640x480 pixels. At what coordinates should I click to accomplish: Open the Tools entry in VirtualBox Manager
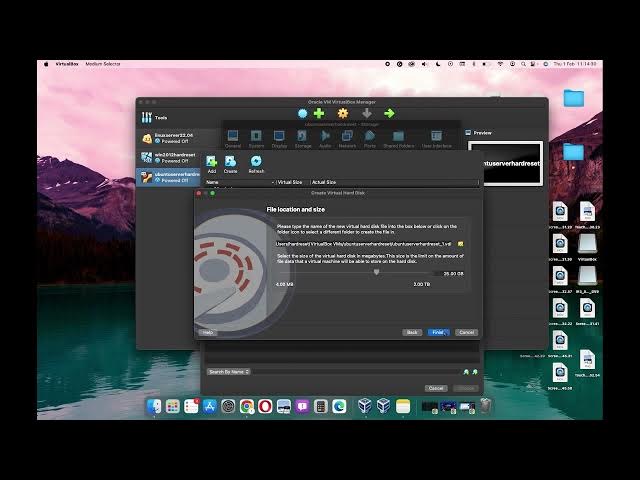click(154, 118)
